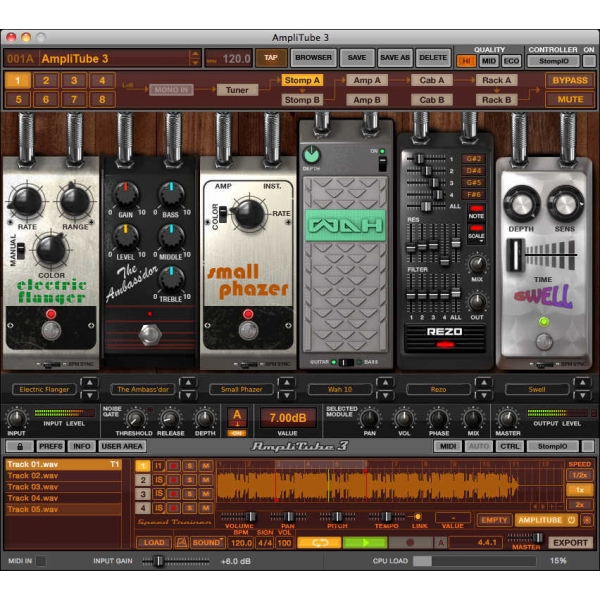Click the zoom-in plus on the waveform
This screenshot has width=600, height=600.
[x=552, y=506]
